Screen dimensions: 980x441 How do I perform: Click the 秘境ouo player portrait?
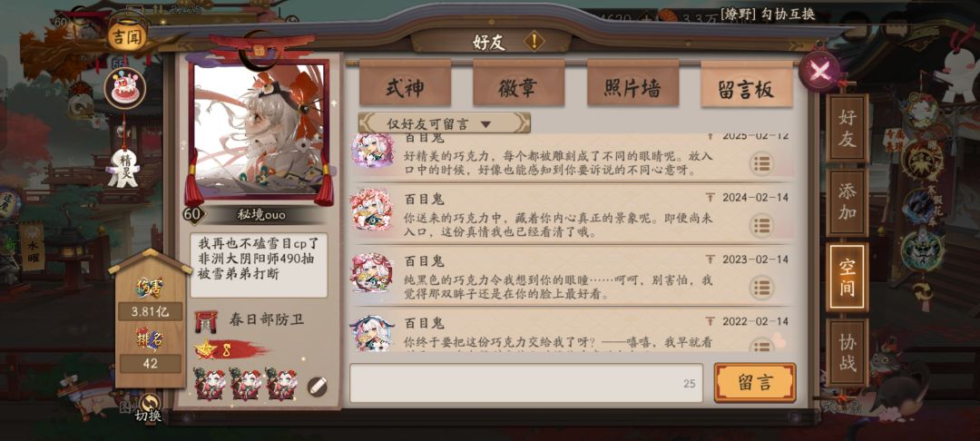click(x=259, y=129)
